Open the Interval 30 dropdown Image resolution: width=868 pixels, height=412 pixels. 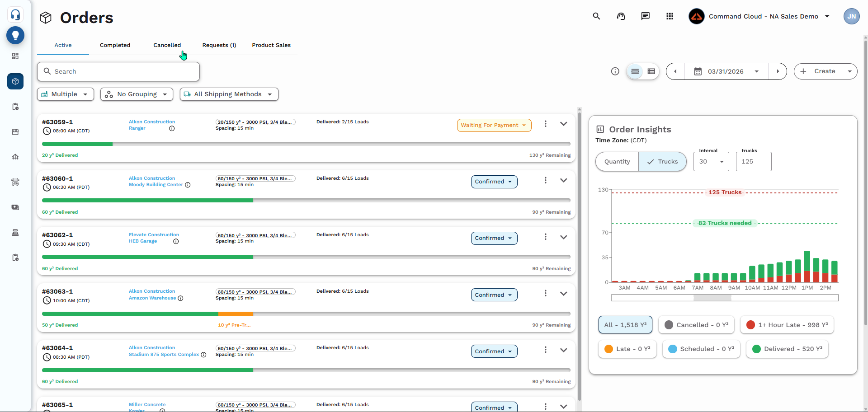coord(711,161)
